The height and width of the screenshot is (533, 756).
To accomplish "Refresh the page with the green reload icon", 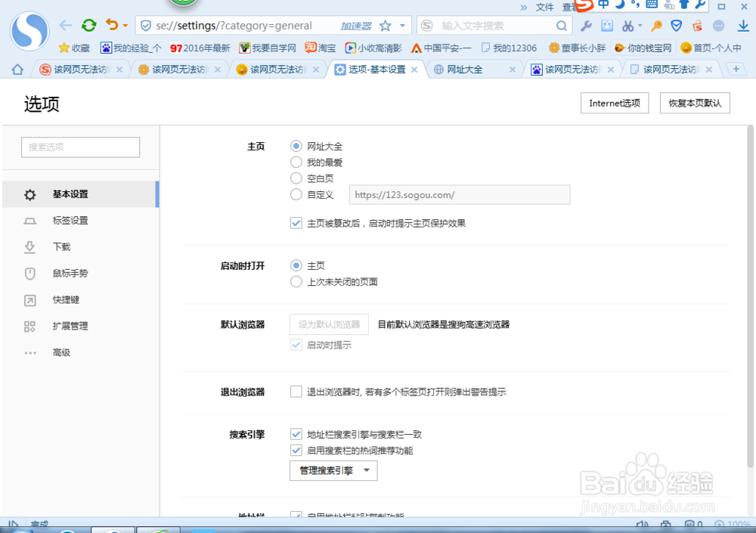I will (88, 25).
